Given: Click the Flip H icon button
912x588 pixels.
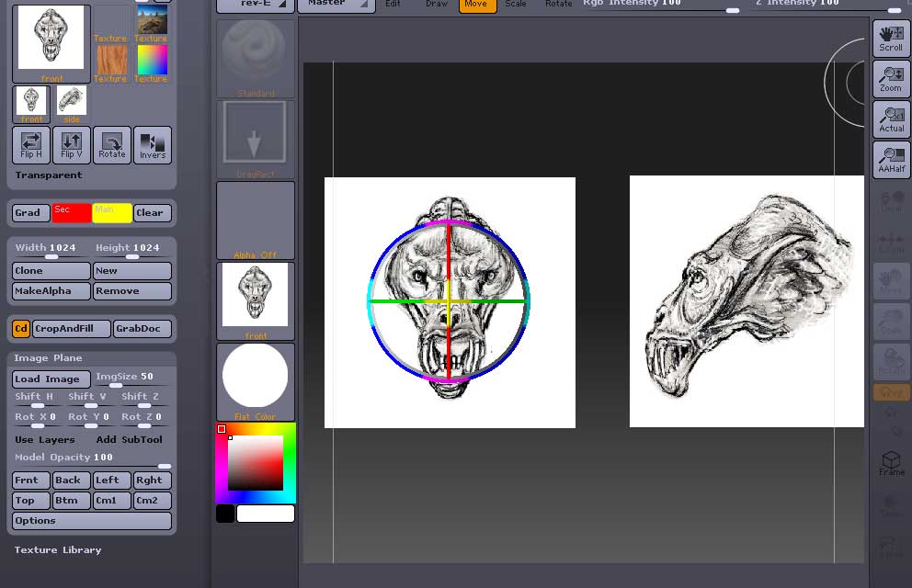Looking at the screenshot, I should pyautogui.click(x=30, y=144).
